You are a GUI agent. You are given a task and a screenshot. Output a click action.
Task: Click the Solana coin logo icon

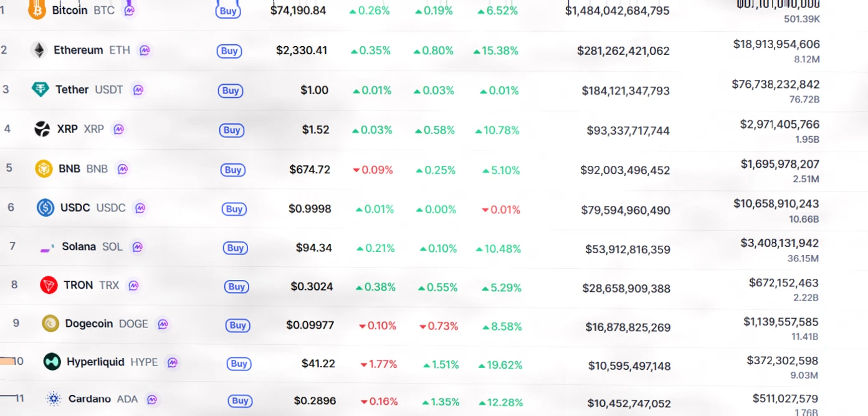click(x=47, y=247)
